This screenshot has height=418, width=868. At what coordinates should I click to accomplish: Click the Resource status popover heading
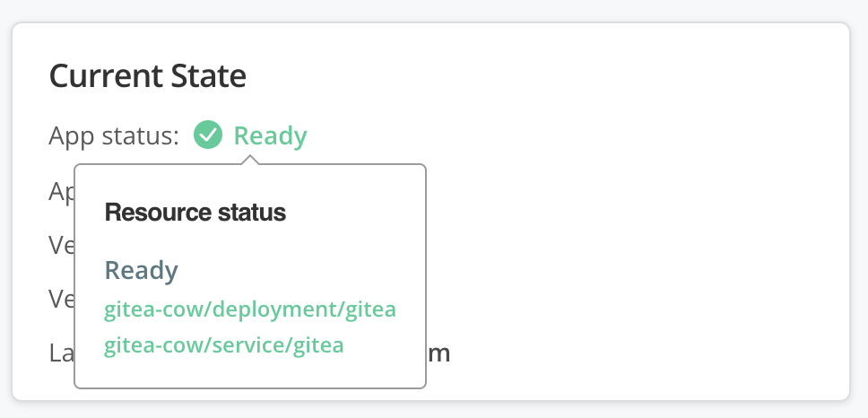(x=195, y=213)
